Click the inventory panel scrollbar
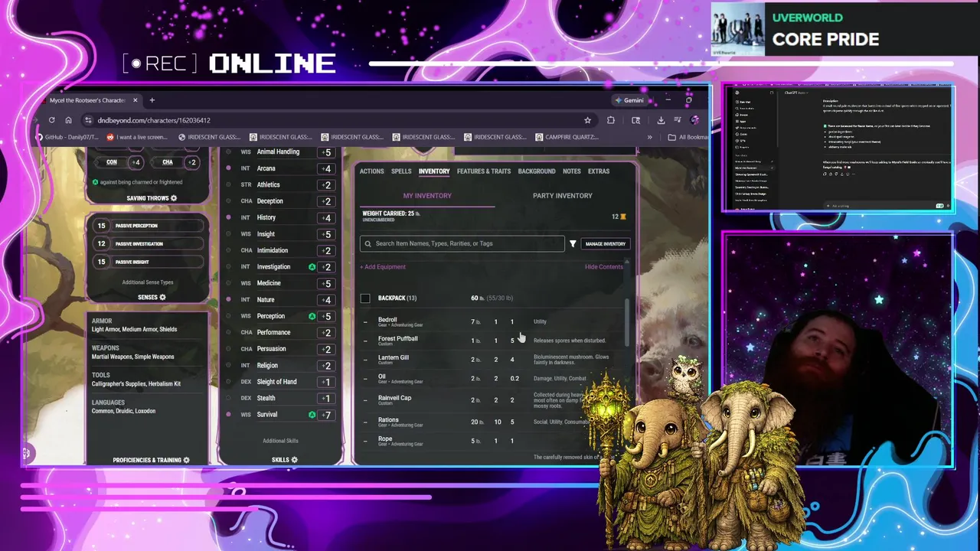 point(628,321)
